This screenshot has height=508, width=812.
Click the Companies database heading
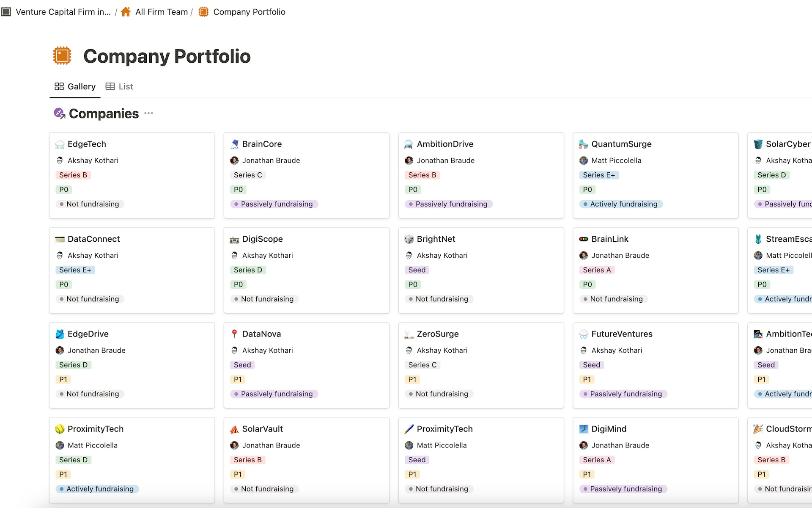(104, 113)
